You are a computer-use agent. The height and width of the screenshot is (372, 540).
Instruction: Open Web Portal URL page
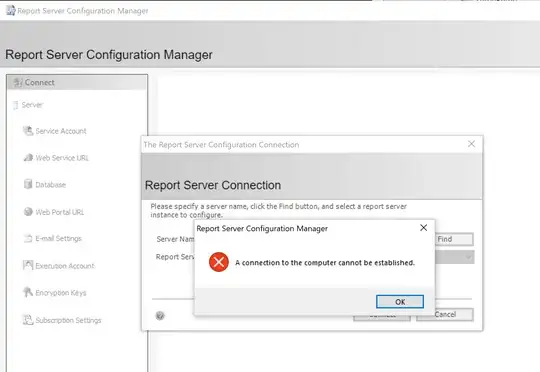[60, 212]
